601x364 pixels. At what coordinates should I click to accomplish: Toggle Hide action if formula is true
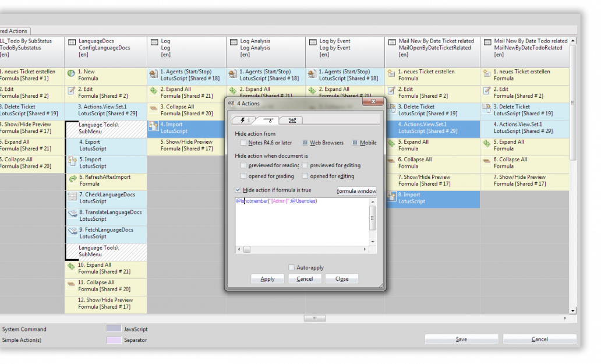click(238, 190)
